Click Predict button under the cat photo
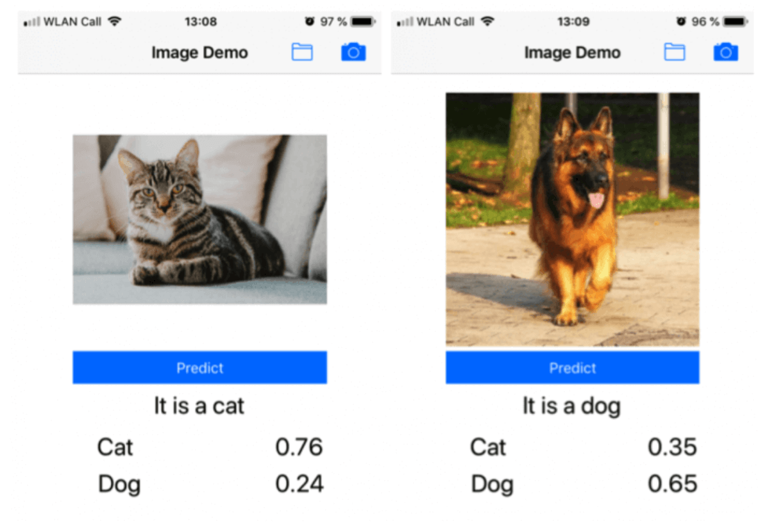758x532 pixels. click(x=199, y=368)
